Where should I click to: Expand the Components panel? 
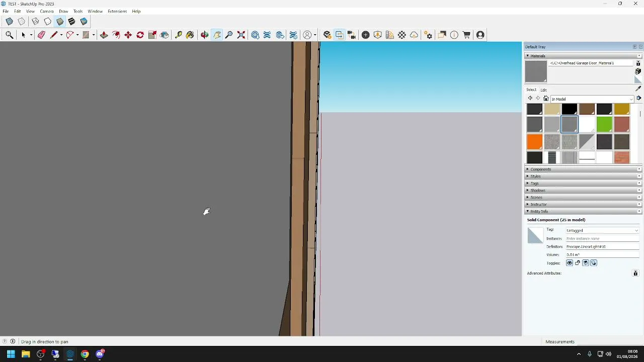[x=584, y=169]
